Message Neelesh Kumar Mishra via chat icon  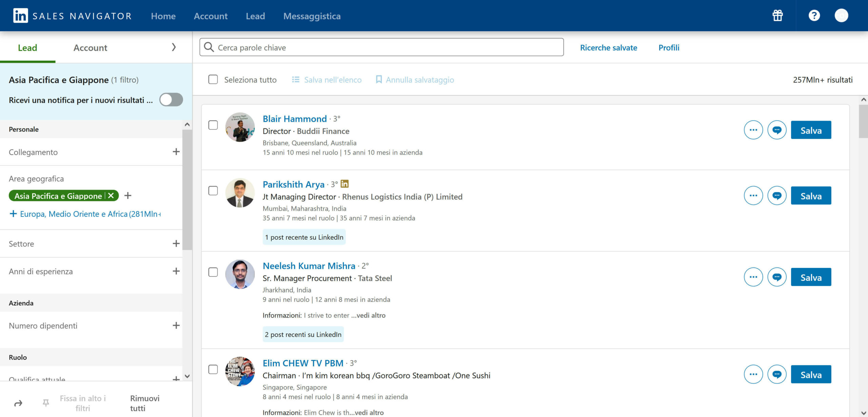click(777, 277)
